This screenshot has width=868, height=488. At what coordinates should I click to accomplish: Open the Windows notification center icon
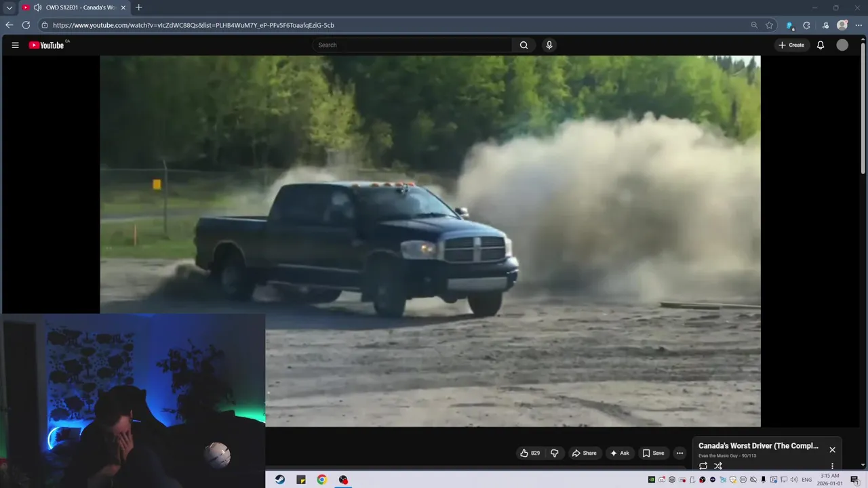(854, 480)
